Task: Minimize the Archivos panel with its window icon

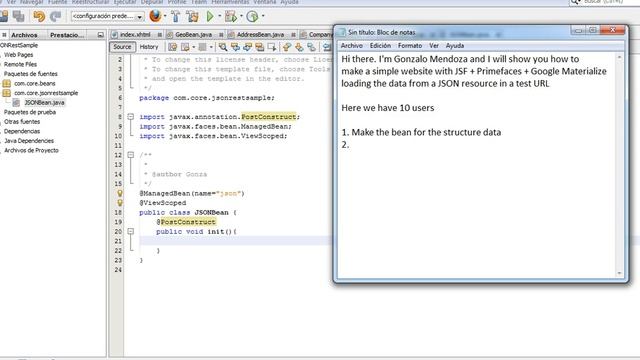Action: click(101, 35)
